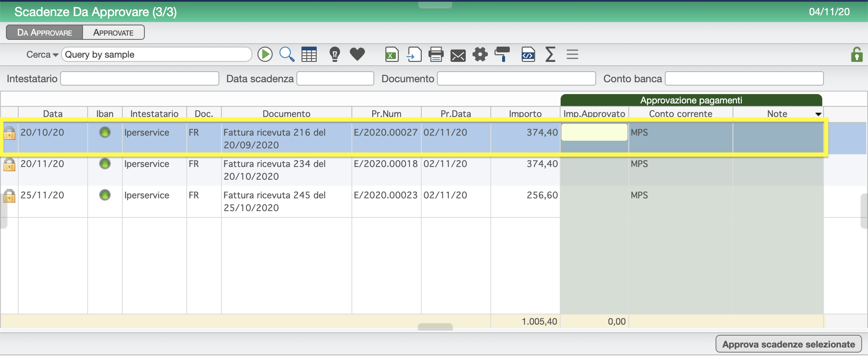Click the bottom center panel handle
868x356 pixels.
(x=435, y=326)
